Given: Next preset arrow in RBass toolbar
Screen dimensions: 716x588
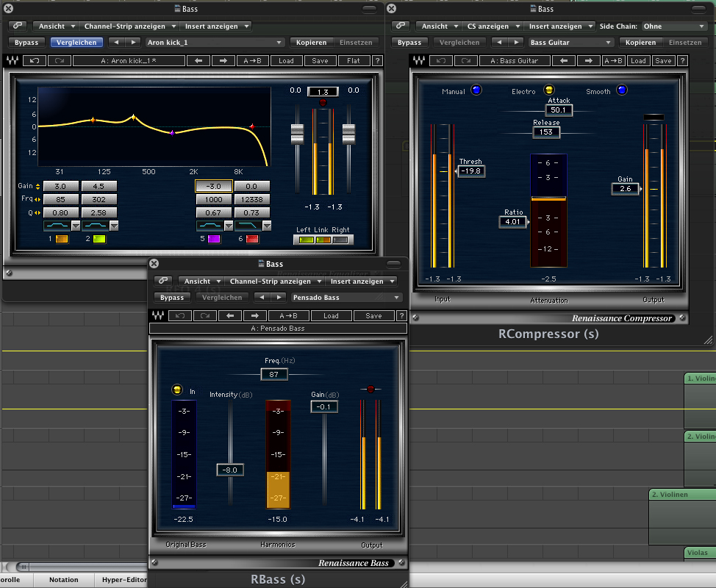Looking at the screenshot, I should click(x=254, y=315).
